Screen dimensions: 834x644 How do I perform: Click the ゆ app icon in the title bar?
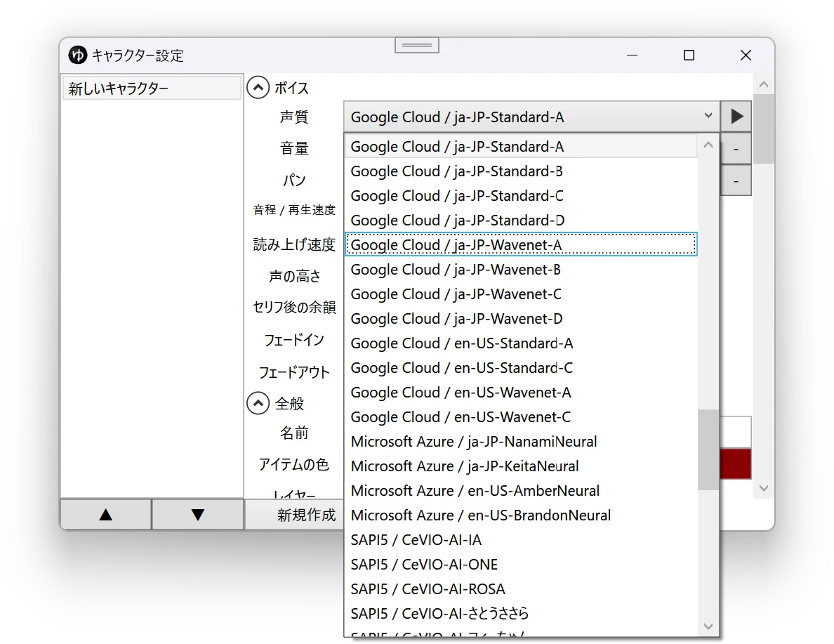(78, 55)
